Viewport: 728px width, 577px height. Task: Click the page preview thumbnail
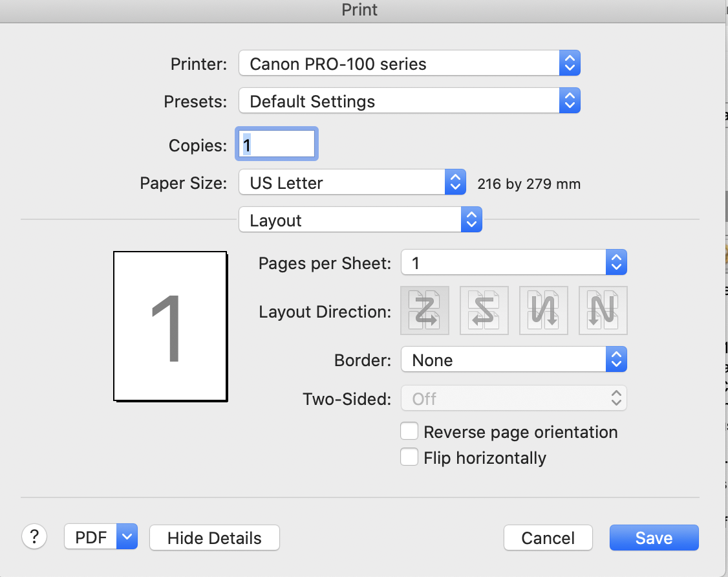tap(170, 326)
